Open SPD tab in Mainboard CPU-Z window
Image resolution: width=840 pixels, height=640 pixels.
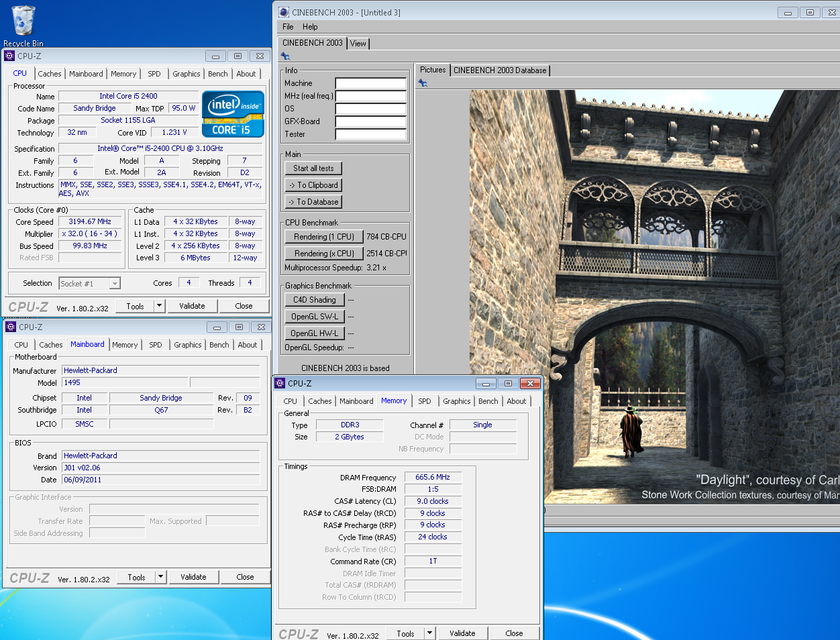click(x=156, y=345)
